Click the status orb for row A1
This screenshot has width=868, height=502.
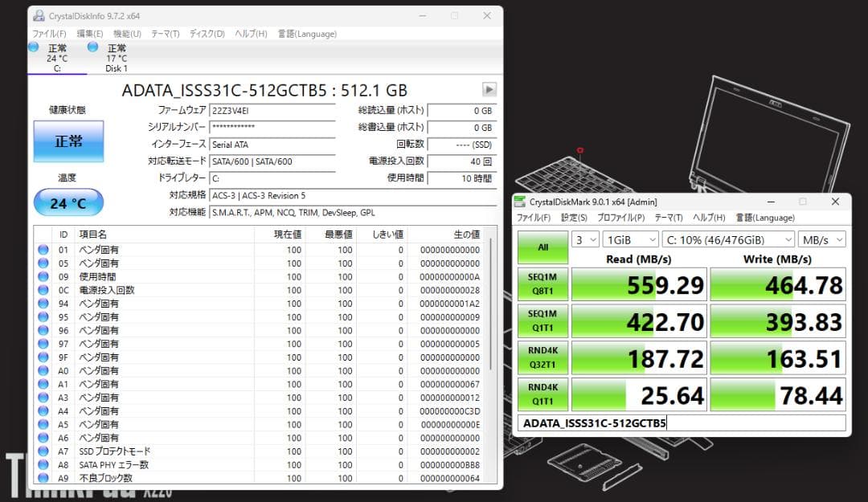pos(43,384)
